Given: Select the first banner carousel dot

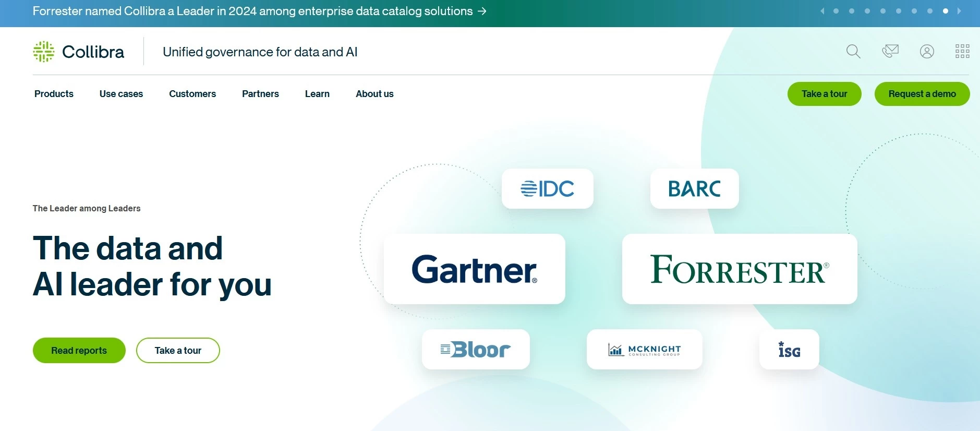Looking at the screenshot, I should 836,11.
